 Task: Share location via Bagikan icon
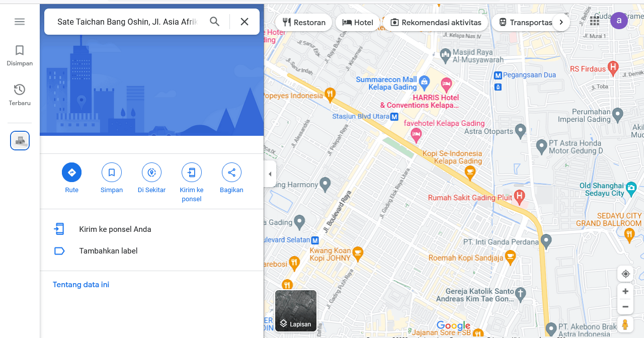coord(231,173)
